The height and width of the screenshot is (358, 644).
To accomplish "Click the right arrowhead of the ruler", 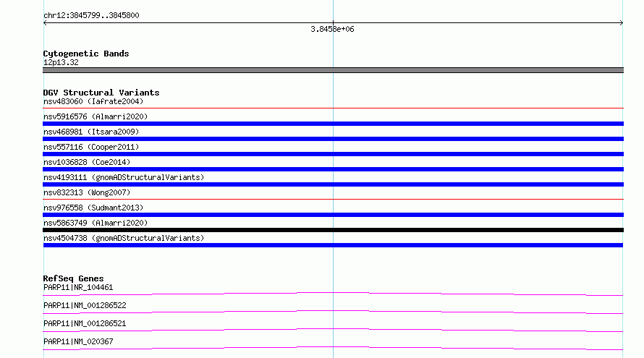I will tap(621, 23).
